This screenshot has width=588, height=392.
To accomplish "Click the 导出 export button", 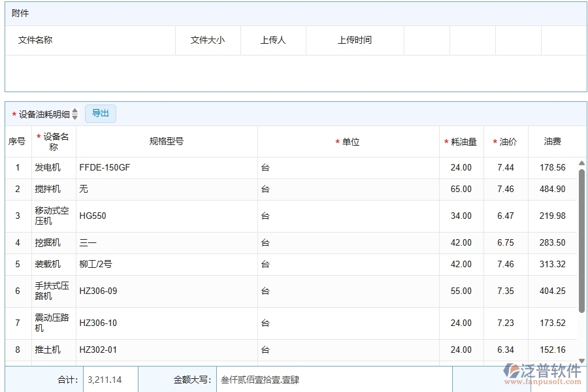I will [x=101, y=113].
